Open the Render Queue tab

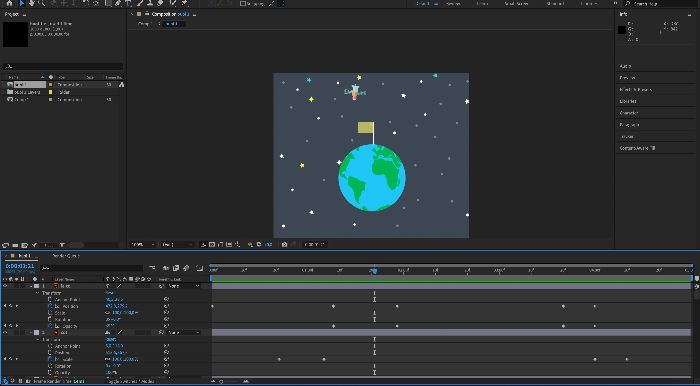(x=67, y=256)
